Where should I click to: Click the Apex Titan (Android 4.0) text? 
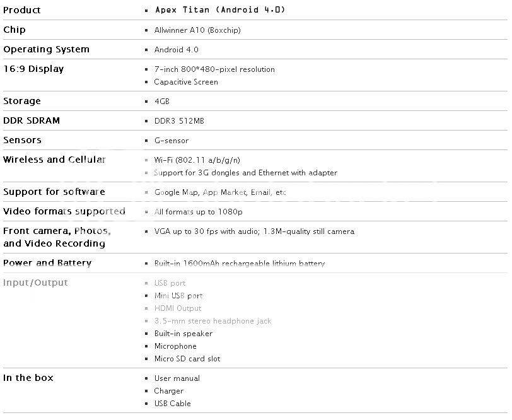click(x=205, y=10)
